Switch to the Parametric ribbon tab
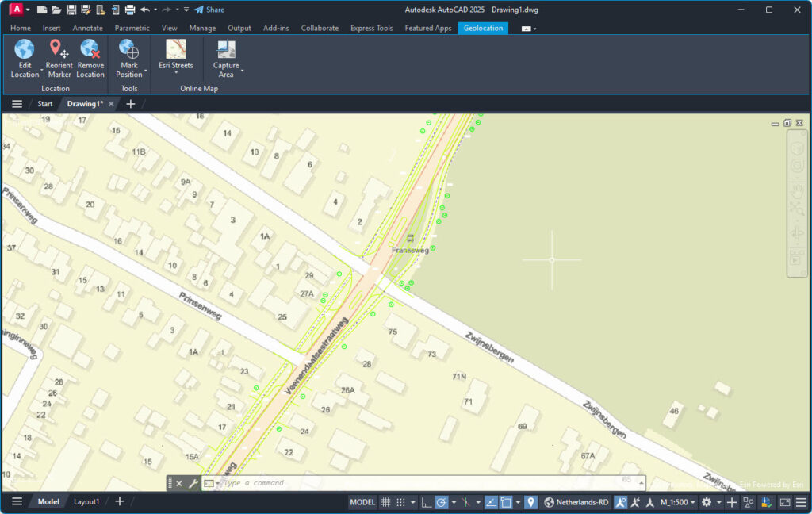 tap(132, 27)
